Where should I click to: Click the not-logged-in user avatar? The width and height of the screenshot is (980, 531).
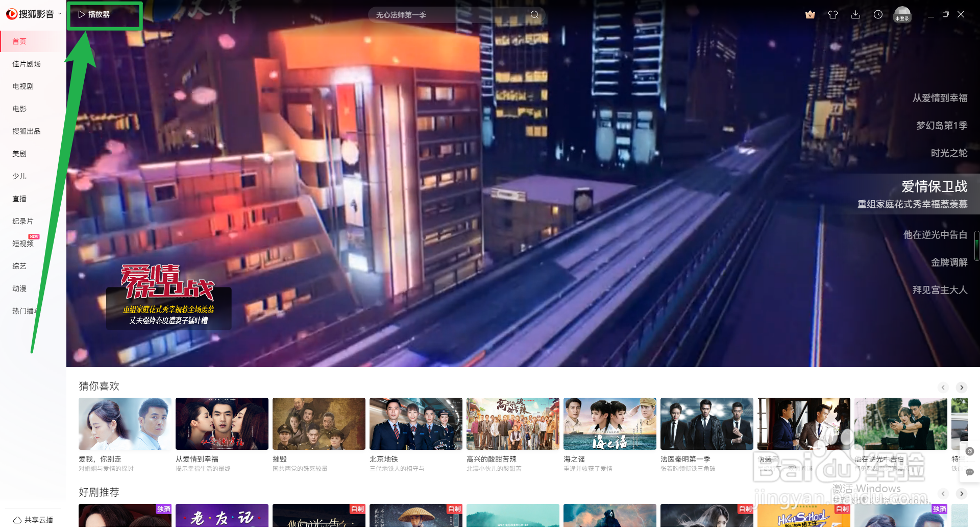[902, 15]
